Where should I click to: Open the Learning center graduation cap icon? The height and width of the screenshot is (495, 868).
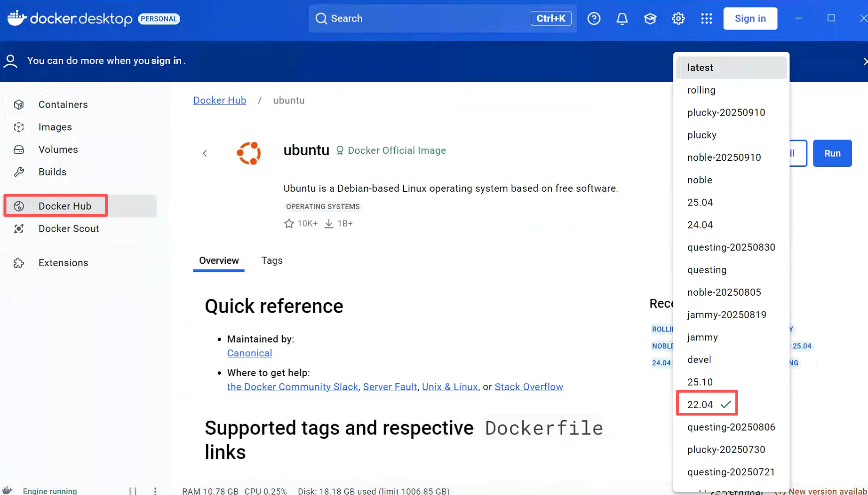[650, 18]
